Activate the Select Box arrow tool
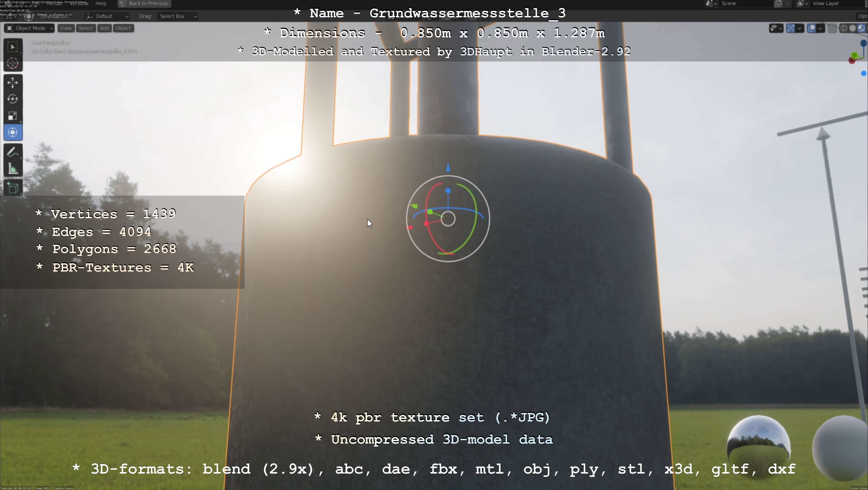Viewport: 868px width, 490px height. pyautogui.click(x=13, y=47)
